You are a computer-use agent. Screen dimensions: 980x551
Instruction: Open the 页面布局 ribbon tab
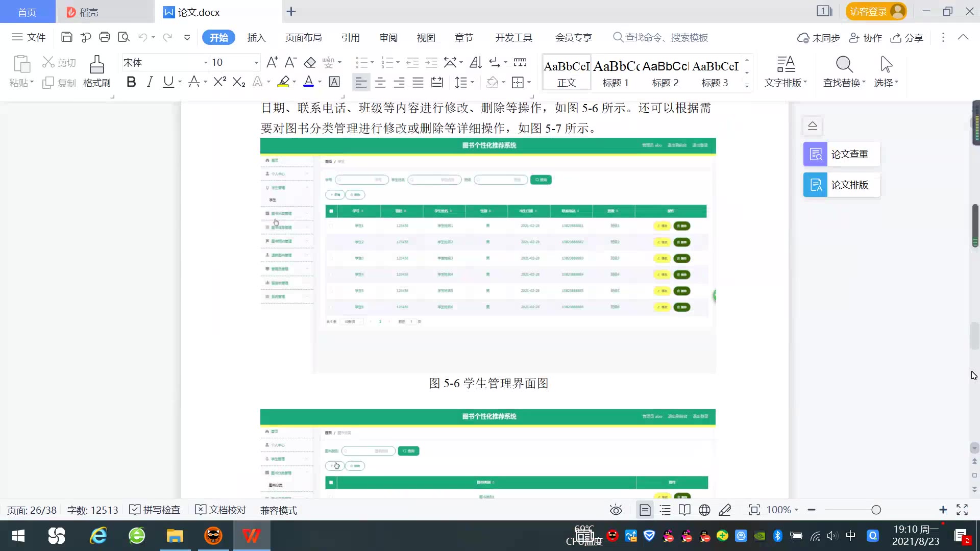tap(303, 38)
